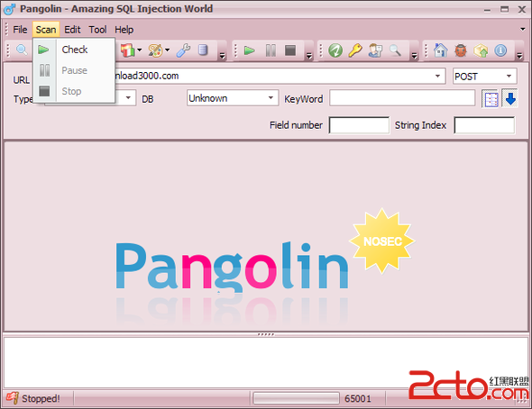Click the green play icon in the toolbar
The height and width of the screenshot is (409, 532).
click(250, 50)
